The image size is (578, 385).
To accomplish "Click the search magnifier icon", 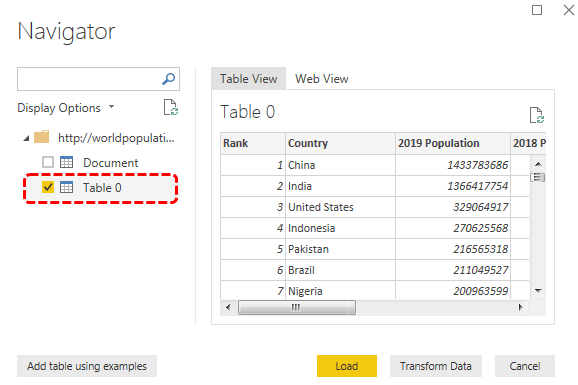I will (x=168, y=79).
